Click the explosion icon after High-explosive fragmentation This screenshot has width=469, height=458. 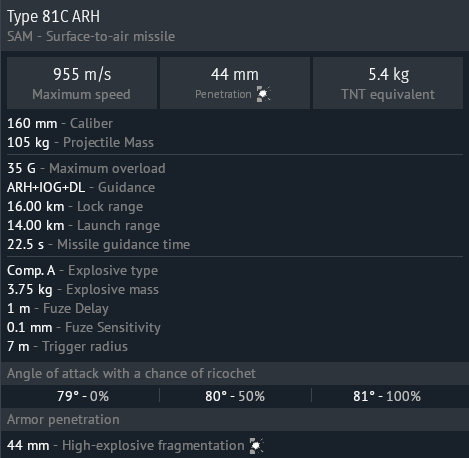point(257,446)
